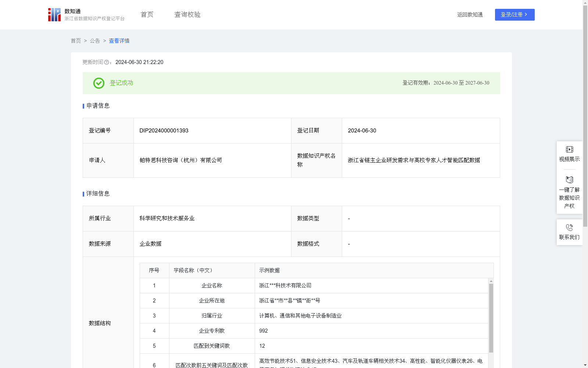Click the 数知通 platform logo
Screen dimensions: 588x368
(86, 15)
